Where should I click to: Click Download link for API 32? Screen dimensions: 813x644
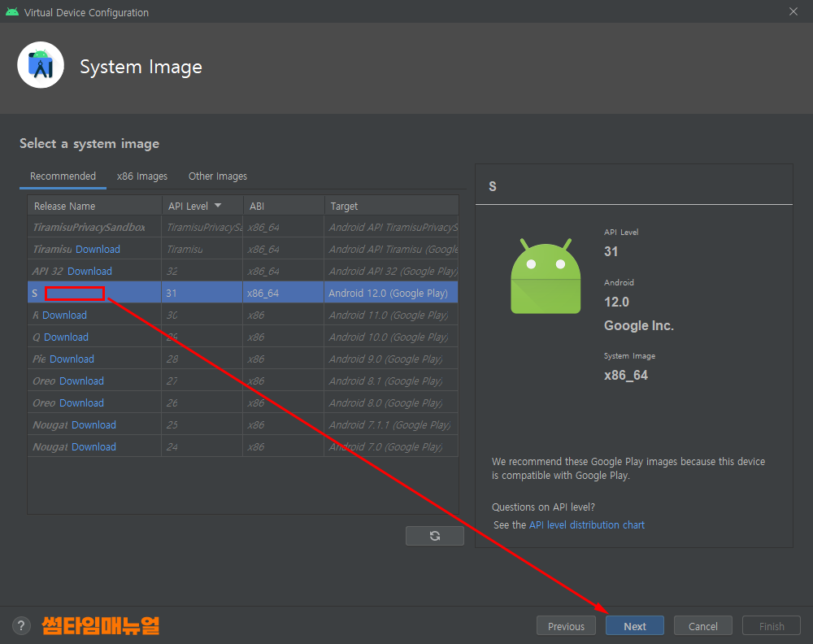click(x=89, y=272)
